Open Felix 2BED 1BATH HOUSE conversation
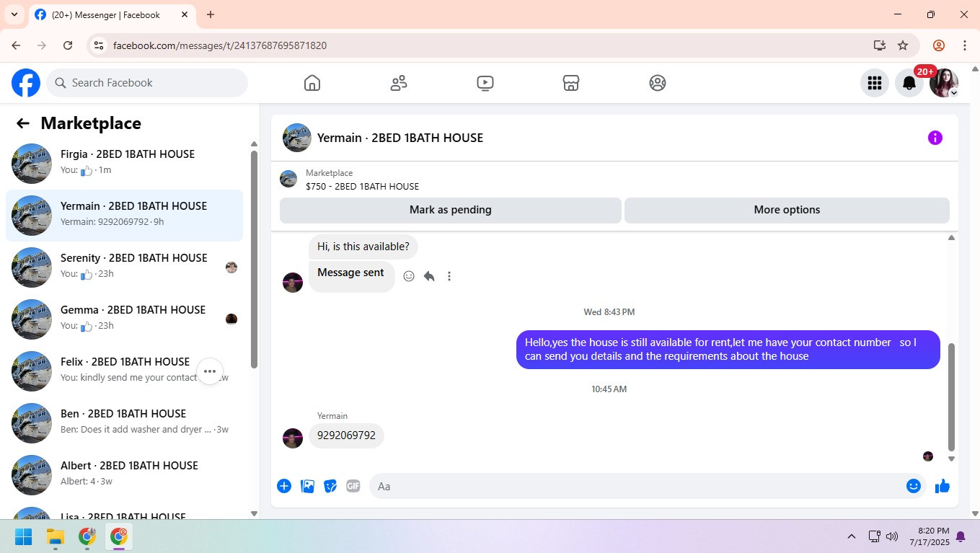The image size is (980, 553). tap(124, 371)
